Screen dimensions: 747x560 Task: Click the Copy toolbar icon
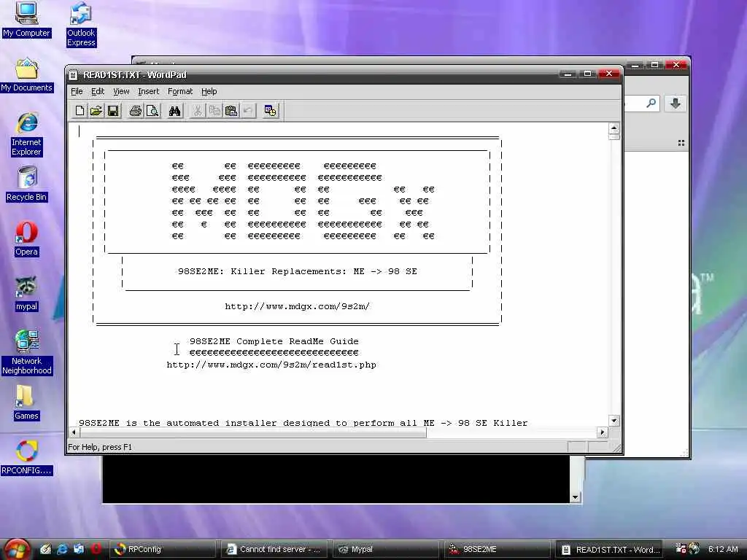coord(214,111)
